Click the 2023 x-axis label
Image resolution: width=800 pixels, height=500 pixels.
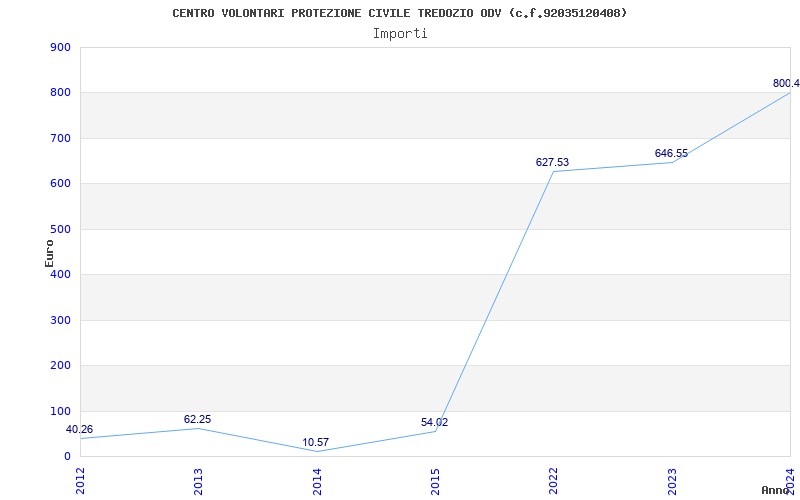[x=672, y=481]
